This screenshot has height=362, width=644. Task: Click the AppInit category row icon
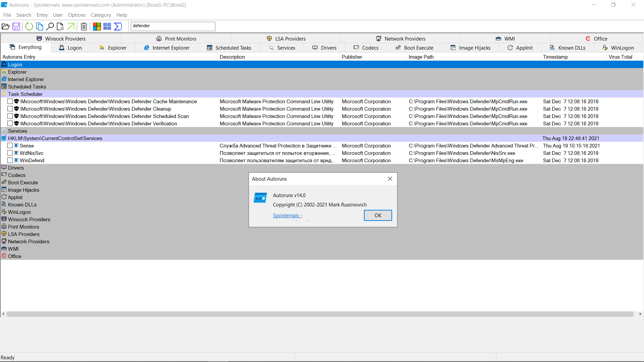point(4,197)
